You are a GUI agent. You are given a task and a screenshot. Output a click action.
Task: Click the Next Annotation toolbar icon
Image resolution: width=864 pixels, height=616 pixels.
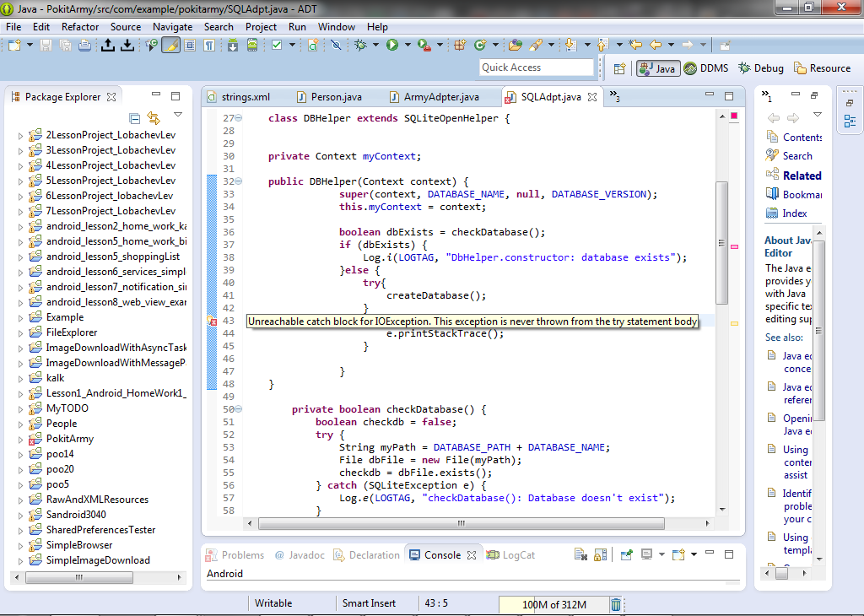[570, 46]
